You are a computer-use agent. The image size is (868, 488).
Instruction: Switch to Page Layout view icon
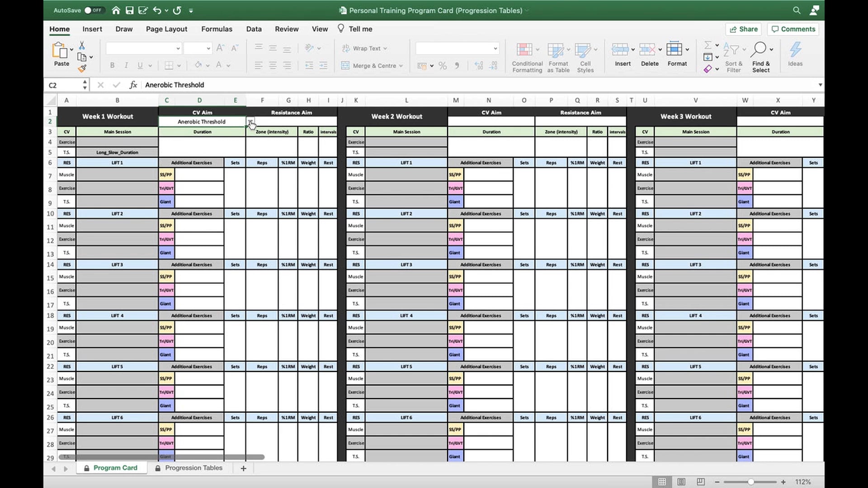pyautogui.click(x=681, y=482)
